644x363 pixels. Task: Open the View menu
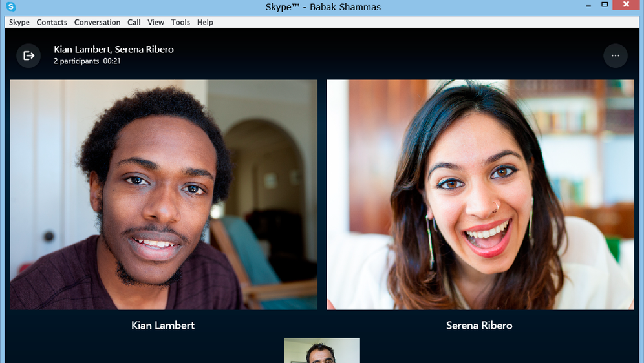[156, 22]
